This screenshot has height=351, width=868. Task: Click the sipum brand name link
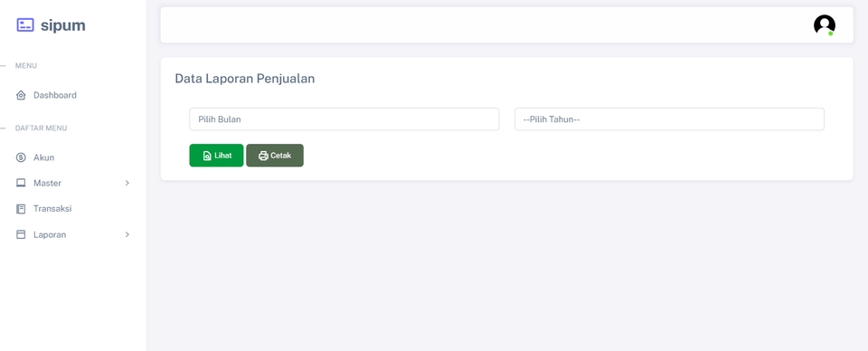click(x=63, y=25)
